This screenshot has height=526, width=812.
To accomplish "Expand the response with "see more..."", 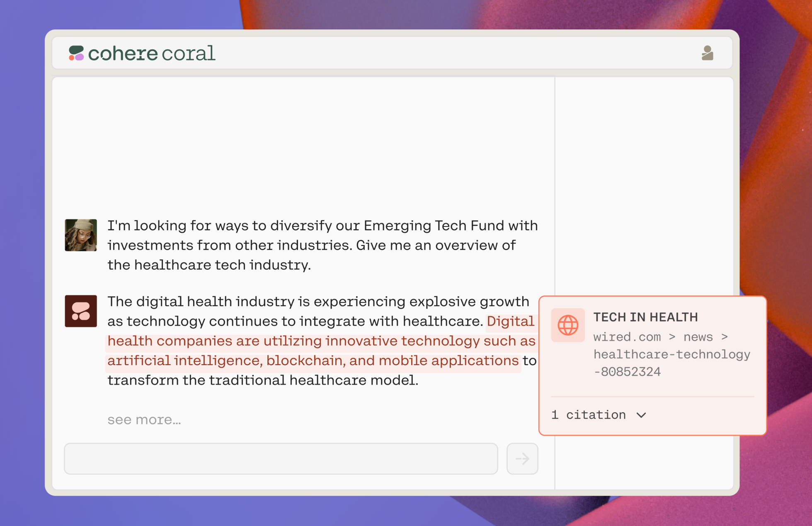I will [x=144, y=420].
